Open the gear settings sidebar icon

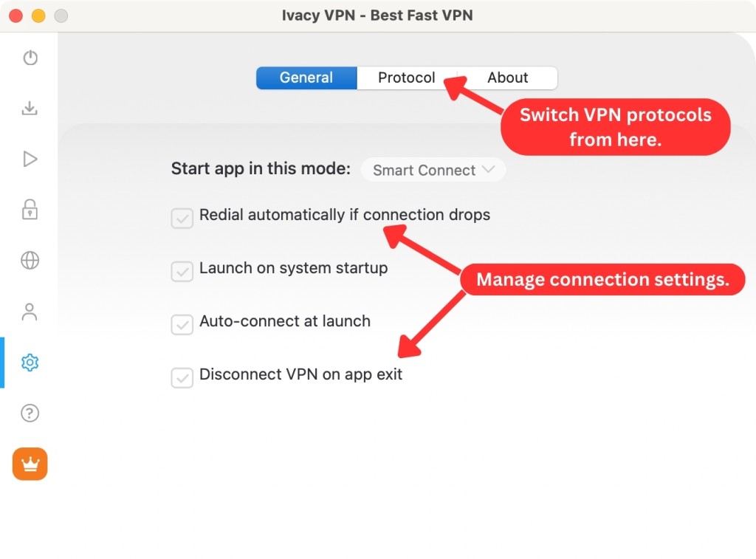point(30,363)
